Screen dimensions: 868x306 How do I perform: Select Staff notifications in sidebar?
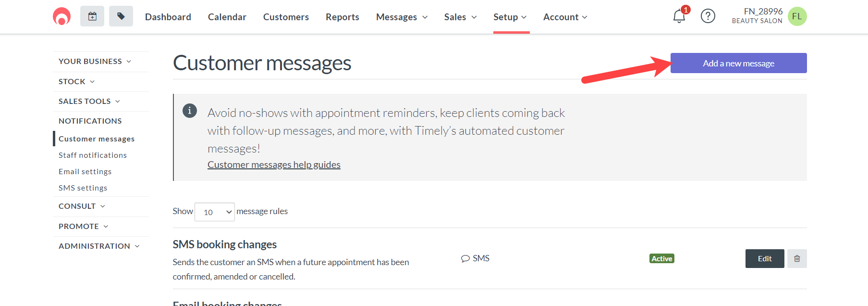coord(93,155)
